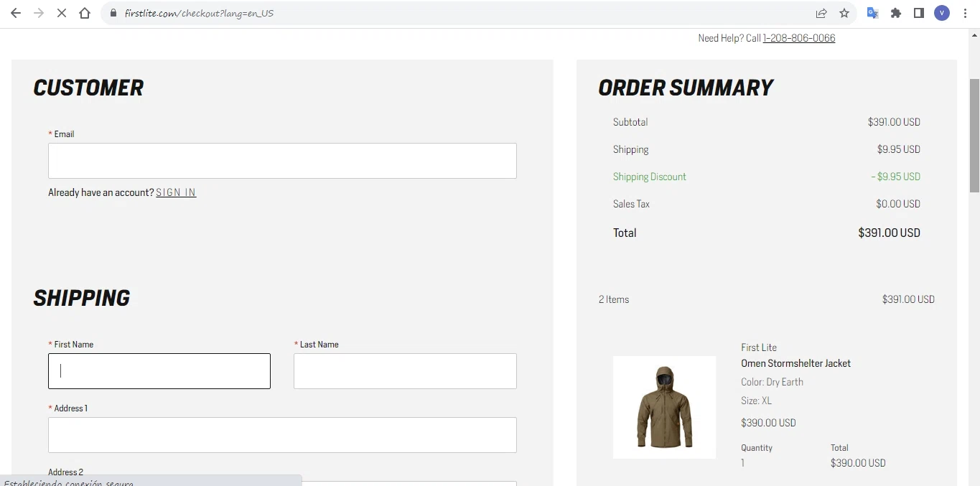The height and width of the screenshot is (486, 980).
Task: Click the browser forward arrow
Action: tap(39, 13)
